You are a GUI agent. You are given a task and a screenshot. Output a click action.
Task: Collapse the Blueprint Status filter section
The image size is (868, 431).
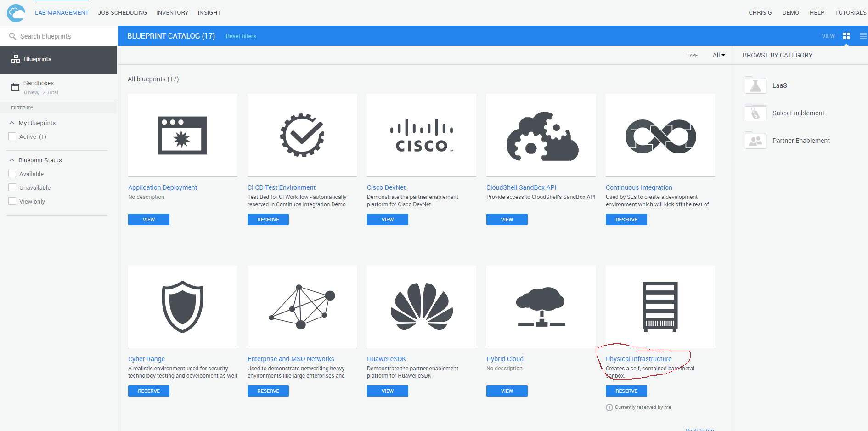(12, 160)
